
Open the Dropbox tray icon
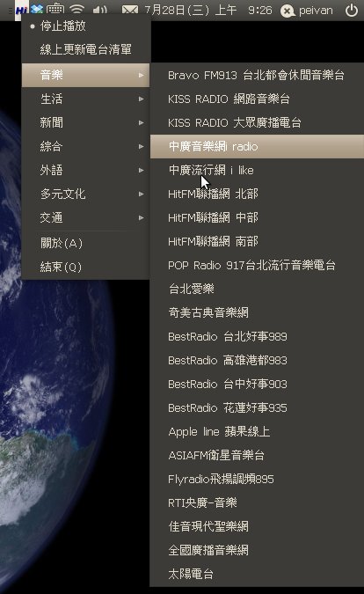37,9
